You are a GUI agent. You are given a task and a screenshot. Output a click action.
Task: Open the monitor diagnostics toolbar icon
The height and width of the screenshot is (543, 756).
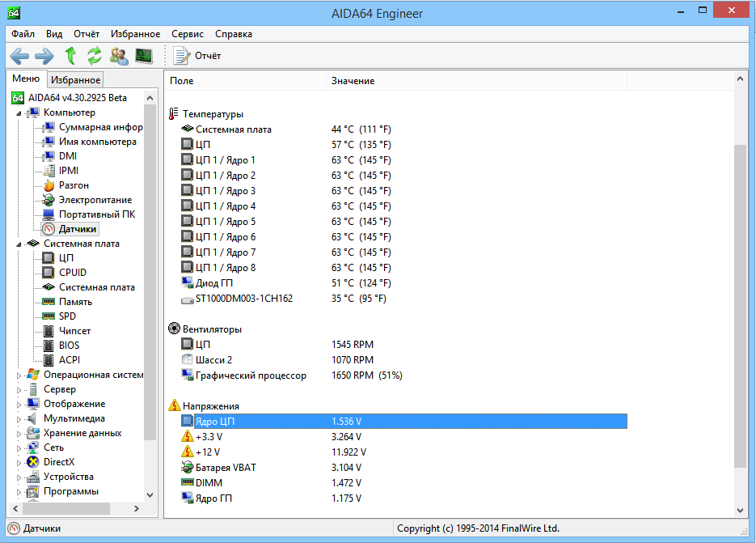coord(144,56)
